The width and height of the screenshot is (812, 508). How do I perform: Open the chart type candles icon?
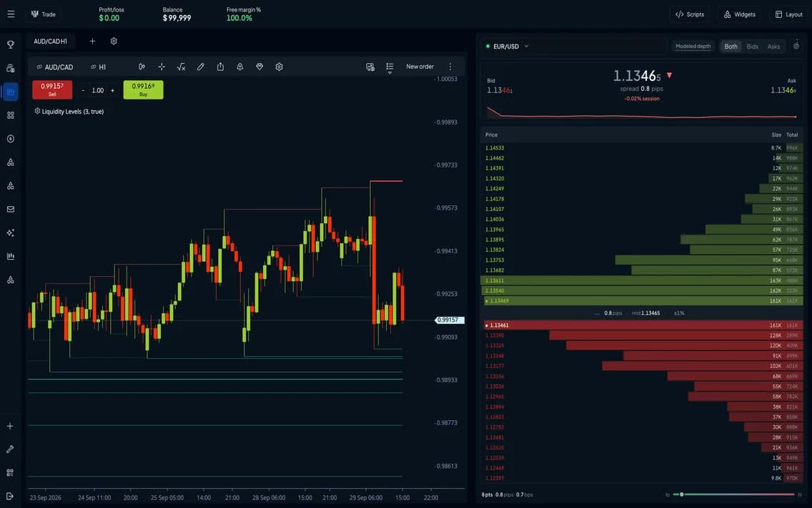[142, 67]
